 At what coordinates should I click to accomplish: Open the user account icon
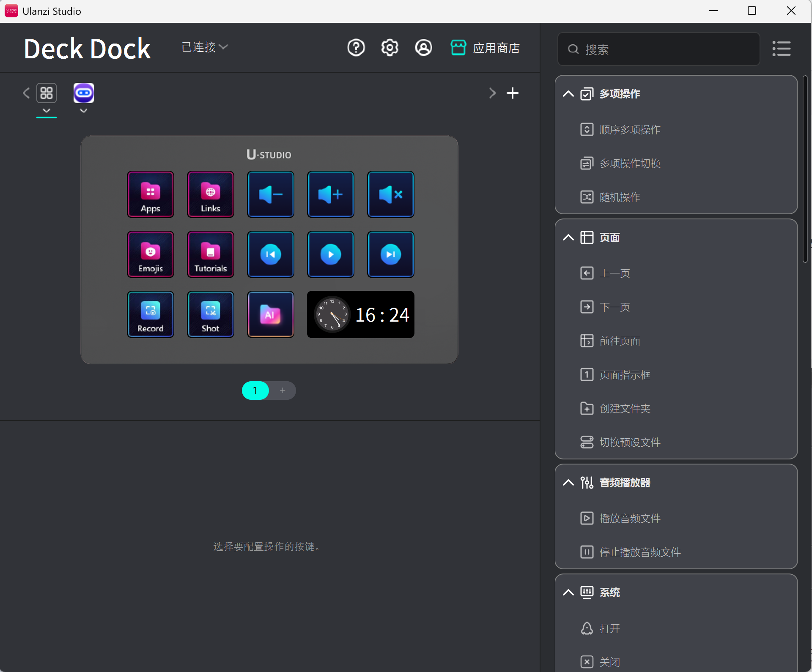coord(423,48)
